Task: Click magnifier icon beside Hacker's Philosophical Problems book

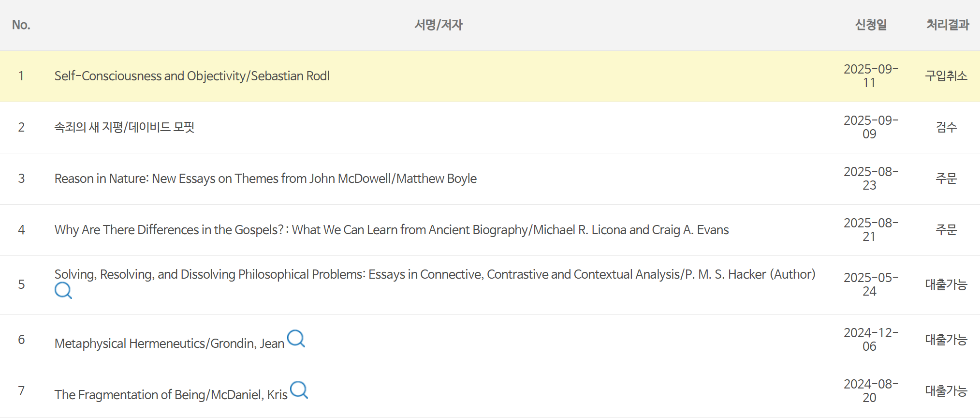Action: coord(63,291)
